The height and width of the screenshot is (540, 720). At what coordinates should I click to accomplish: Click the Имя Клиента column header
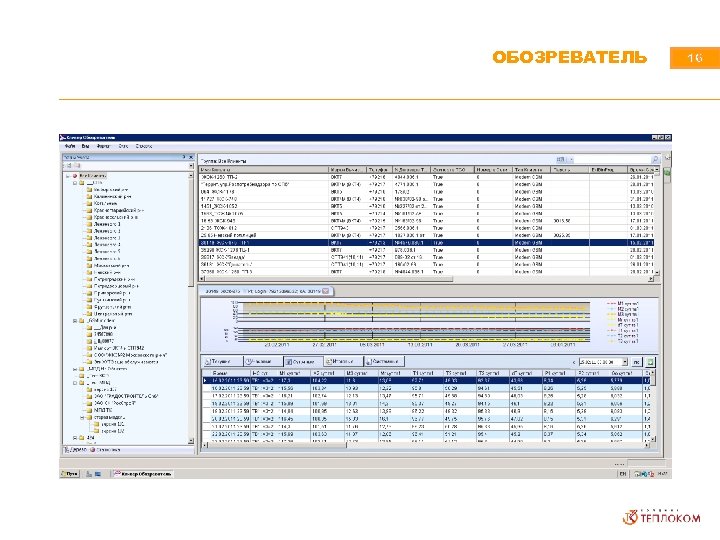264,170
